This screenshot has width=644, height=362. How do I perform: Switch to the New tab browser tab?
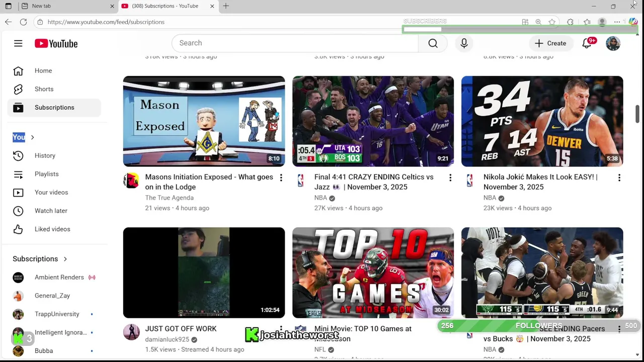click(x=67, y=6)
